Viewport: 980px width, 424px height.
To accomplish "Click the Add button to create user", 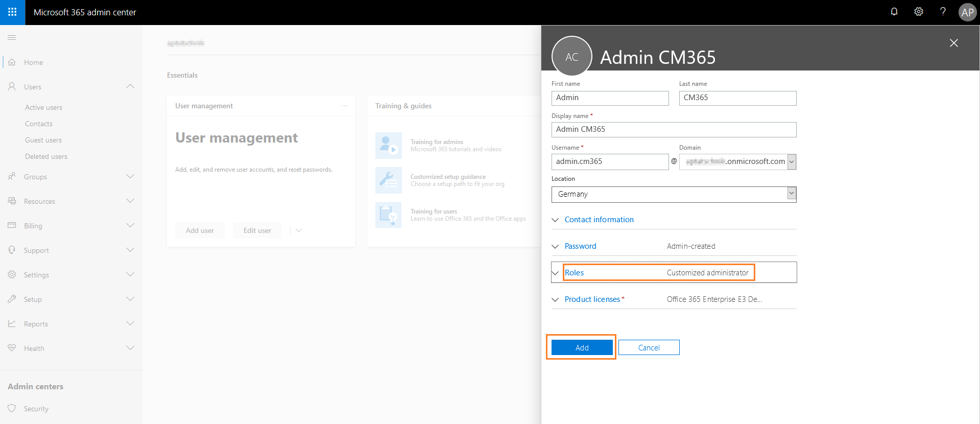I will [x=582, y=347].
